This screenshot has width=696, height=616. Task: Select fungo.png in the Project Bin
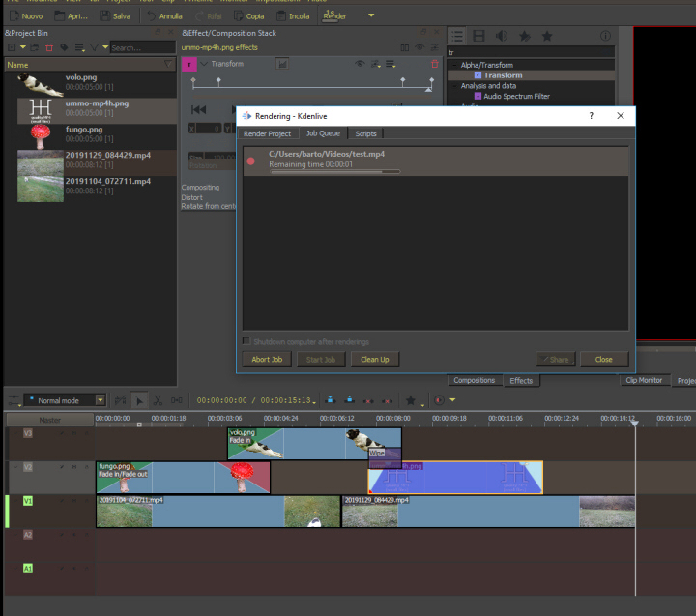click(97, 136)
